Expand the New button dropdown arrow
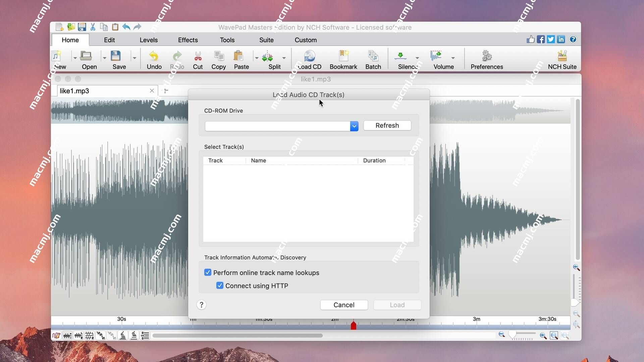 point(75,58)
